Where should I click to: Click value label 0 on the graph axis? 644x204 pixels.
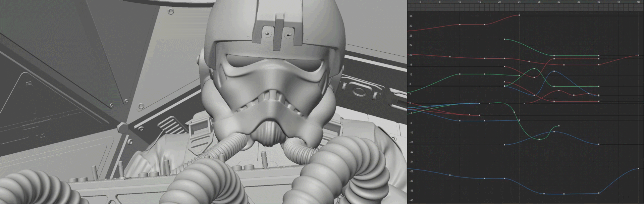(410, 103)
